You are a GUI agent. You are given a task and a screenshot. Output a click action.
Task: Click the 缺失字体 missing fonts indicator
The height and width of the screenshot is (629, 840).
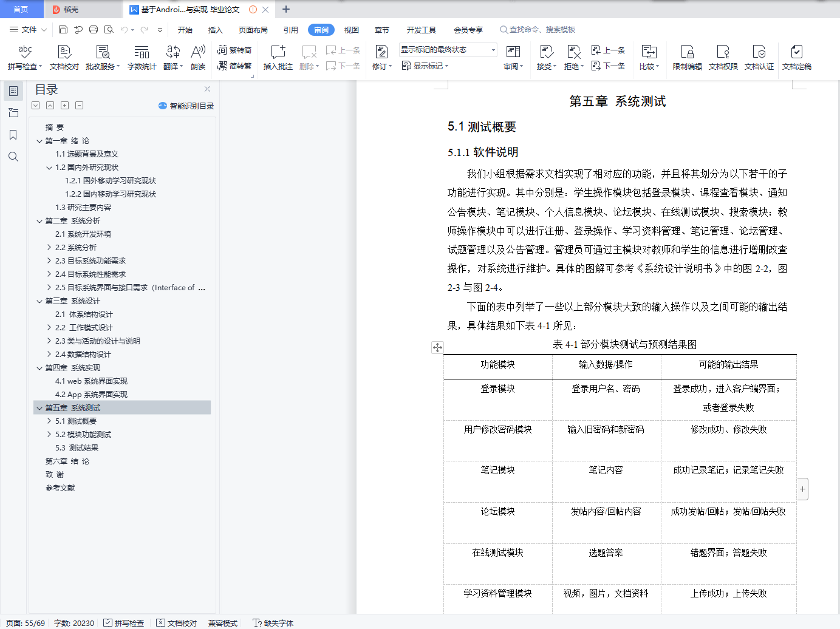coord(273,623)
